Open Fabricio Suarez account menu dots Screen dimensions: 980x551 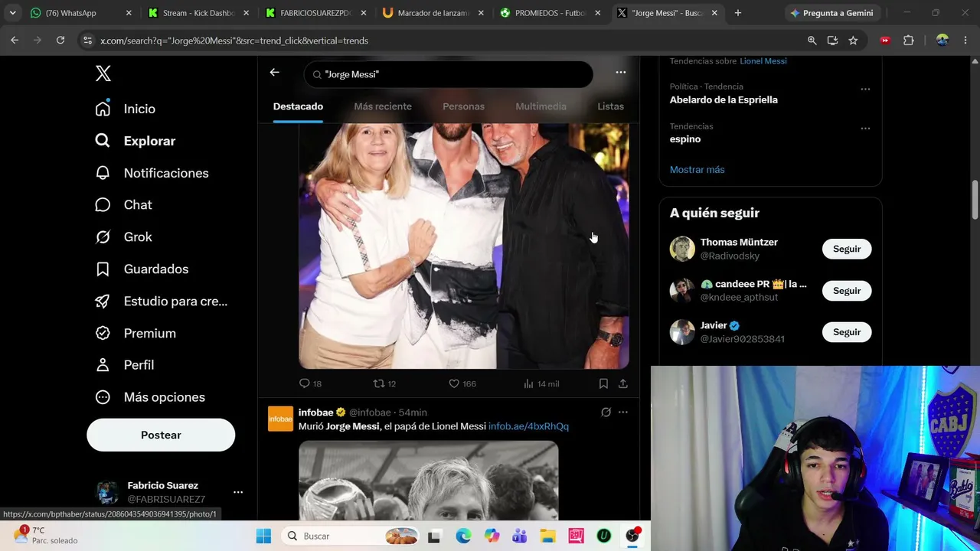238,492
